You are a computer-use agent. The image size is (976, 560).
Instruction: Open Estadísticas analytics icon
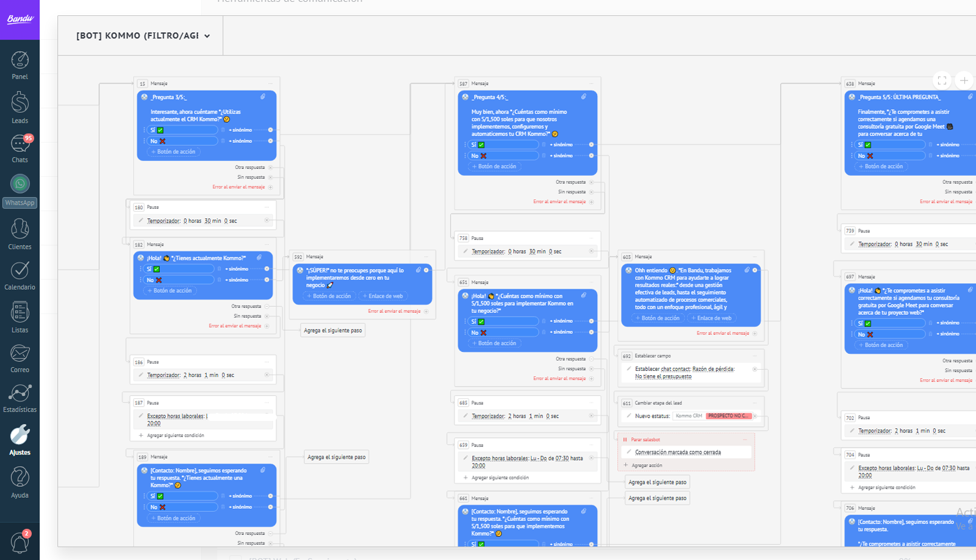[x=20, y=398]
